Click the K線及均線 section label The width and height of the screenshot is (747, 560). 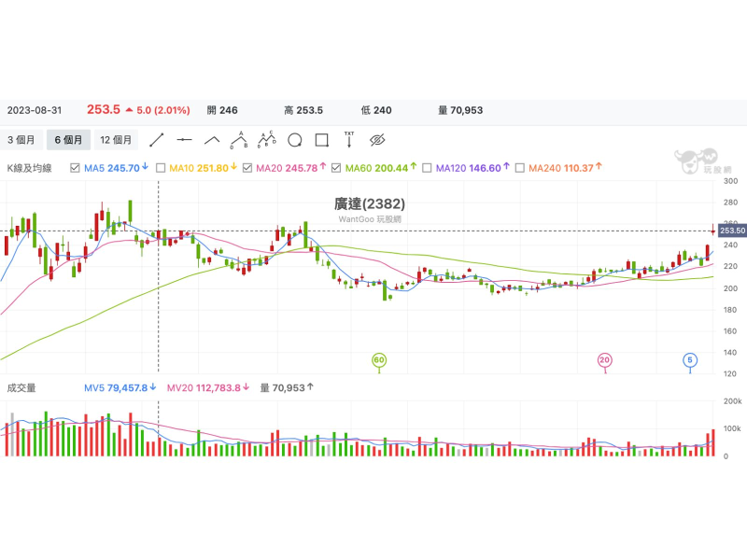[29, 168]
